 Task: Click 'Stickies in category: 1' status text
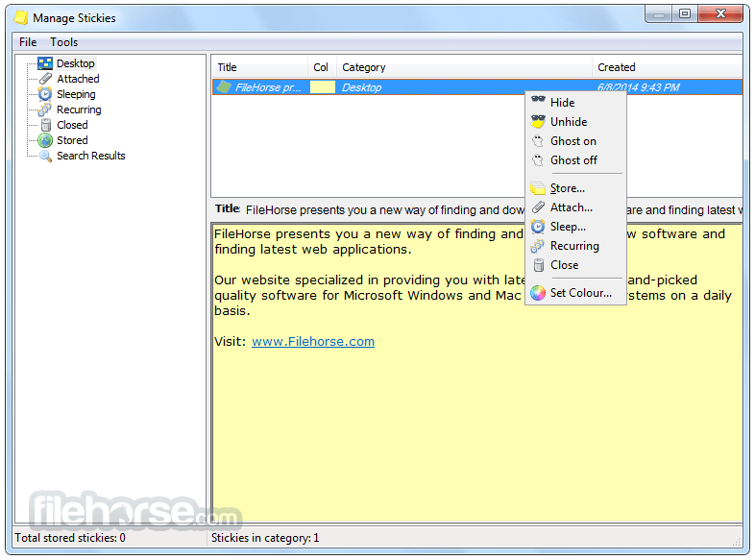coord(265,537)
